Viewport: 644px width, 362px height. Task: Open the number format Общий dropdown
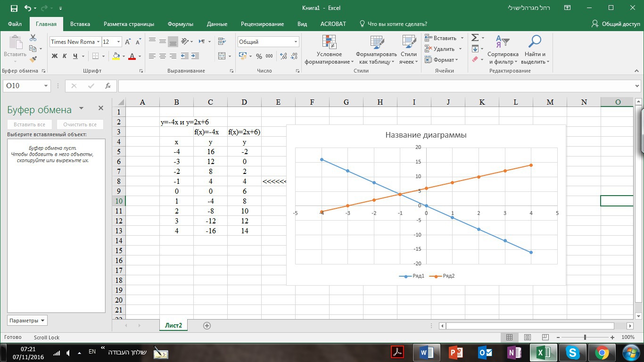(296, 42)
